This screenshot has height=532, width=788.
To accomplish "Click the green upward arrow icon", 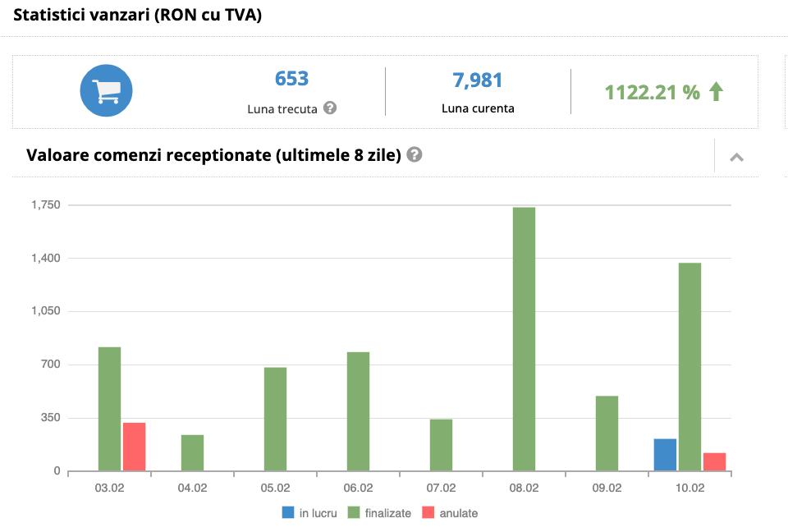I will tap(716, 92).
